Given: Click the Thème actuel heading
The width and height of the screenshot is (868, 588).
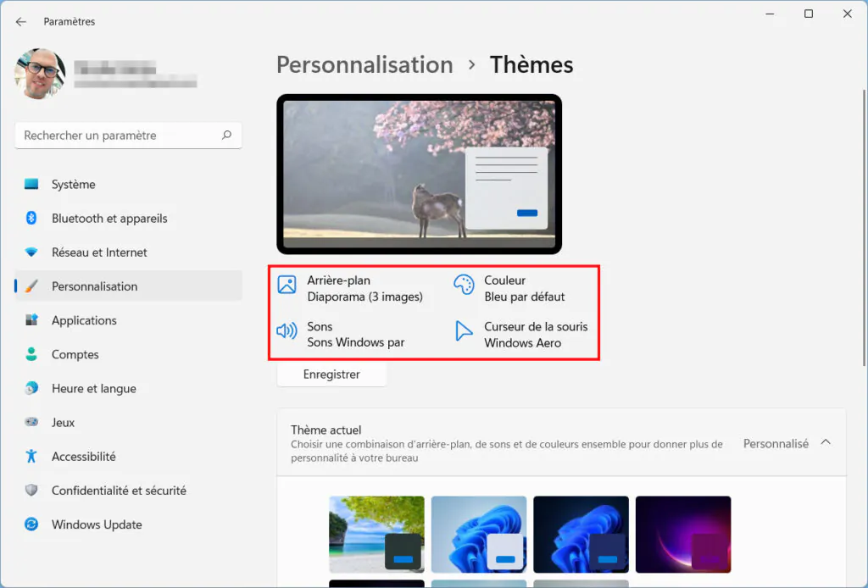Looking at the screenshot, I should [x=326, y=430].
